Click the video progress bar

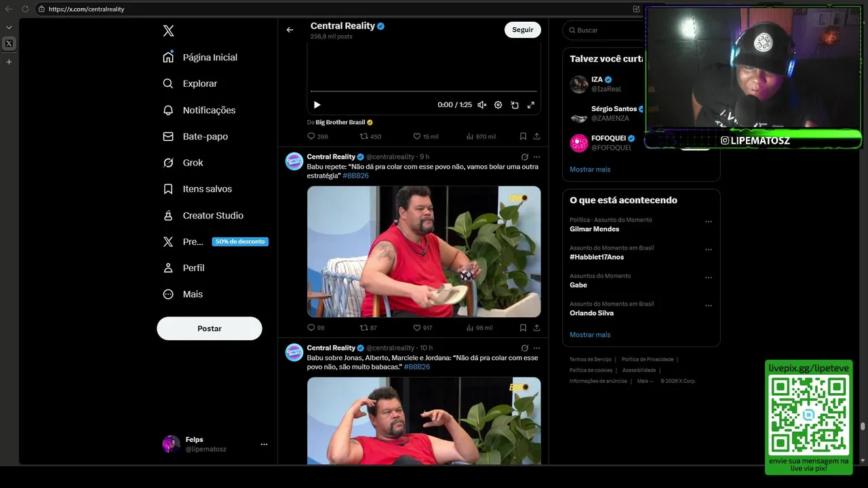pos(424,91)
